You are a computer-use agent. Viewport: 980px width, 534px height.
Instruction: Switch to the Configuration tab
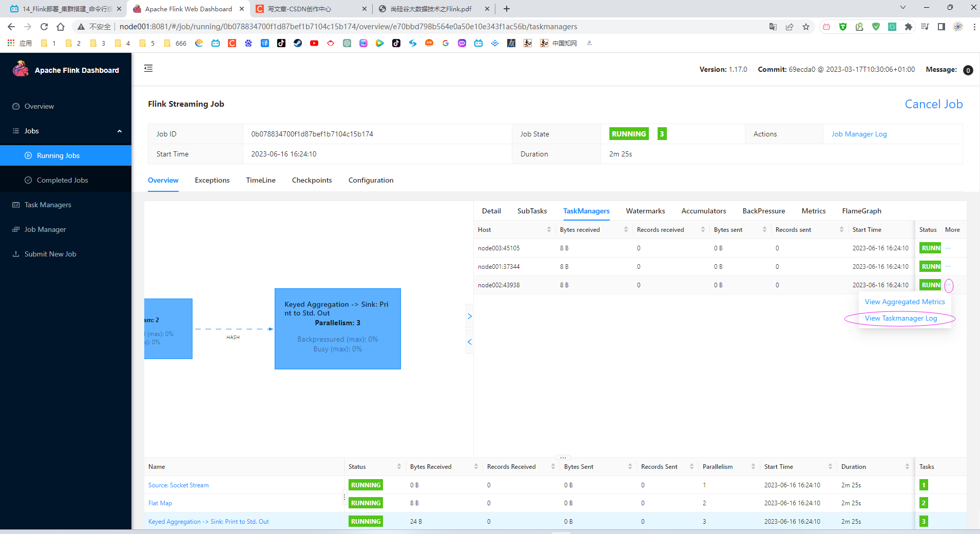371,180
